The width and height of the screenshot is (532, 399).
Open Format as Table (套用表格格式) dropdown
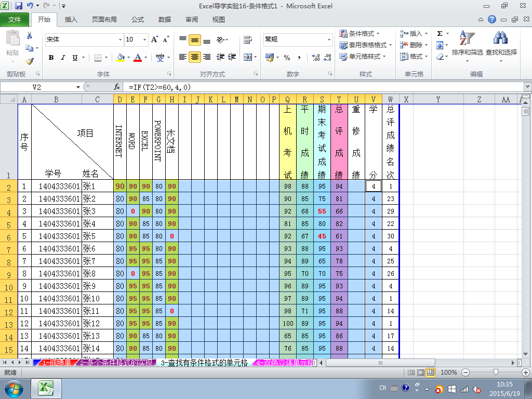pos(365,45)
